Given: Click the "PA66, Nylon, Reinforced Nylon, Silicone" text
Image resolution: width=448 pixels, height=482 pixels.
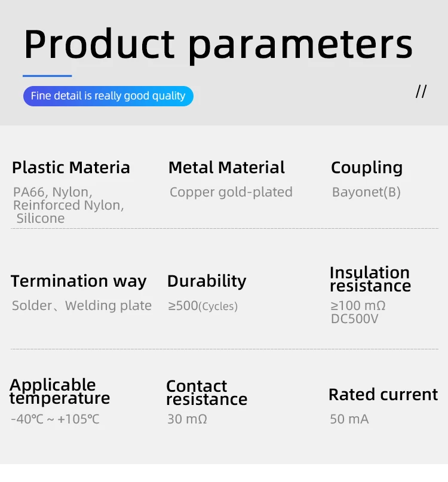Looking at the screenshot, I should (x=68, y=205).
